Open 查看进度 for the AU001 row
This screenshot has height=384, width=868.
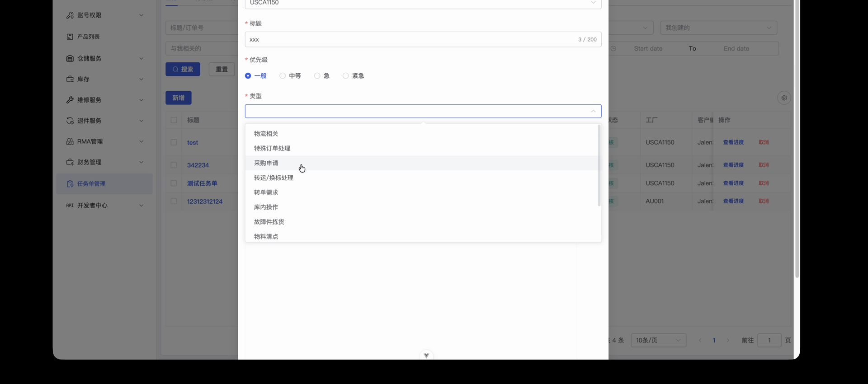coord(733,201)
